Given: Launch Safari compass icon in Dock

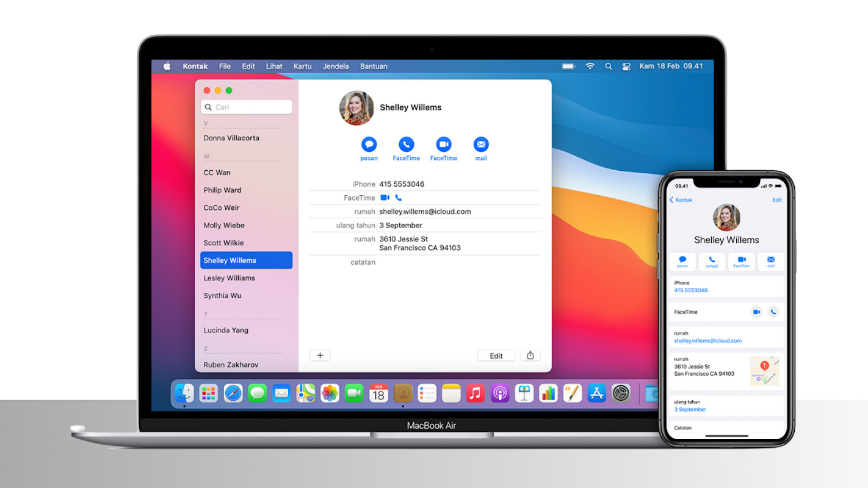Looking at the screenshot, I should [x=233, y=393].
